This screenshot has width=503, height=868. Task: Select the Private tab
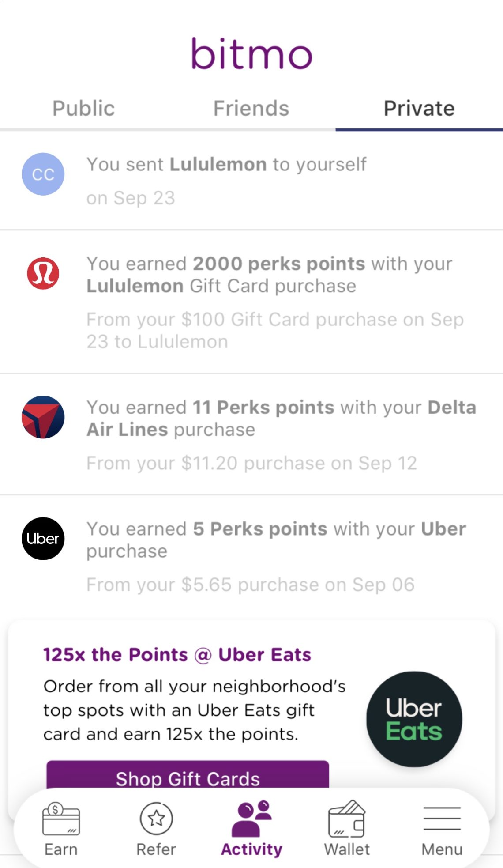click(419, 108)
